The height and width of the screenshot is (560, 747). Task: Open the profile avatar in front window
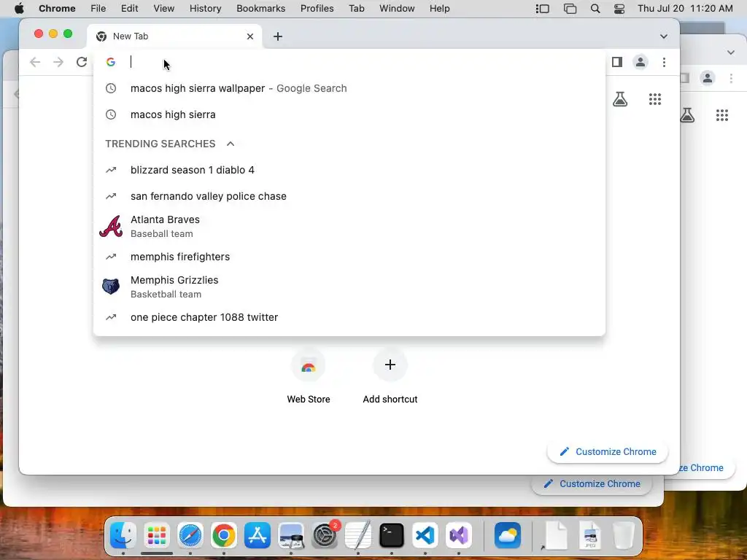pos(640,62)
